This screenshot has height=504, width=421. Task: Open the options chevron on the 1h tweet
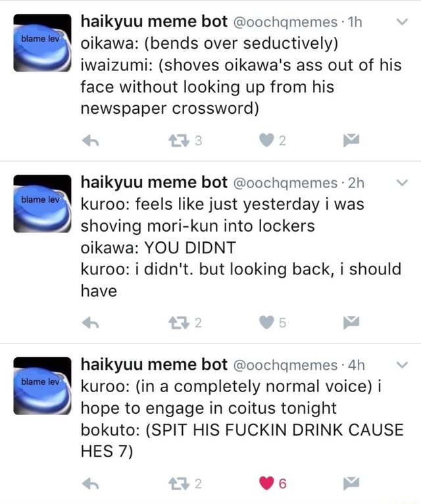tap(402, 22)
